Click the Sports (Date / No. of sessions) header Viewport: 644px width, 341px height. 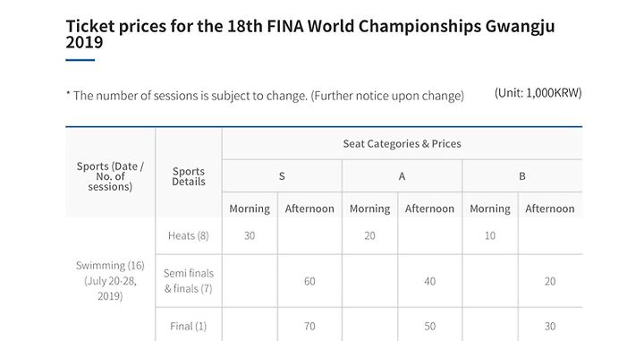point(110,176)
